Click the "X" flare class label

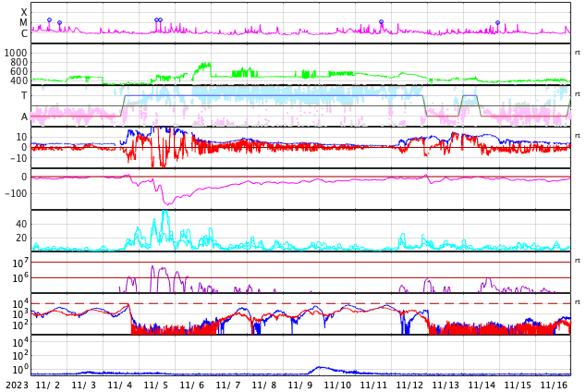tap(24, 13)
